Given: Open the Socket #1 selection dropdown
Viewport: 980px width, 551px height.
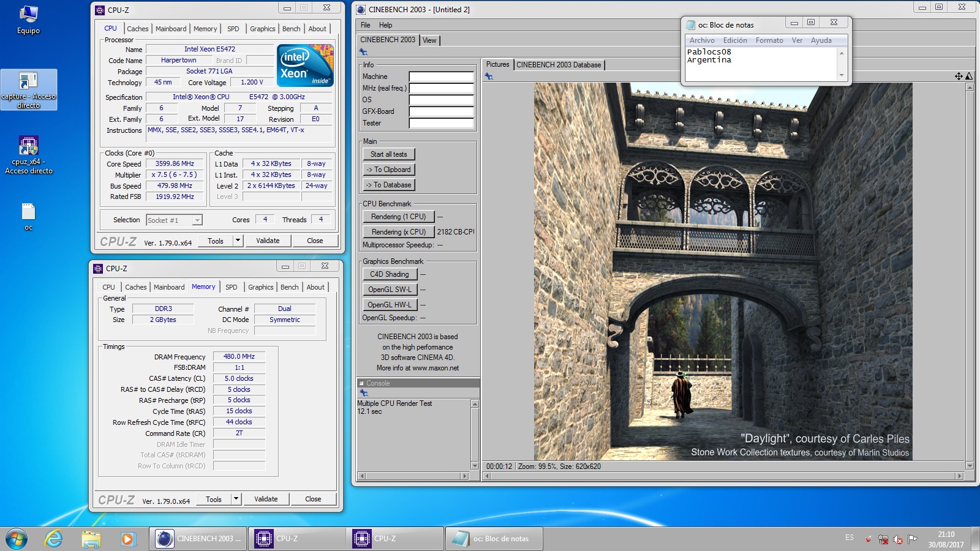Looking at the screenshot, I should click(197, 220).
